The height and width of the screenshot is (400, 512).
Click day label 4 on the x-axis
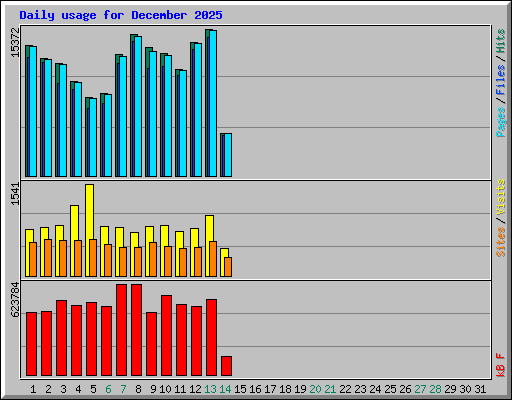[78, 389]
